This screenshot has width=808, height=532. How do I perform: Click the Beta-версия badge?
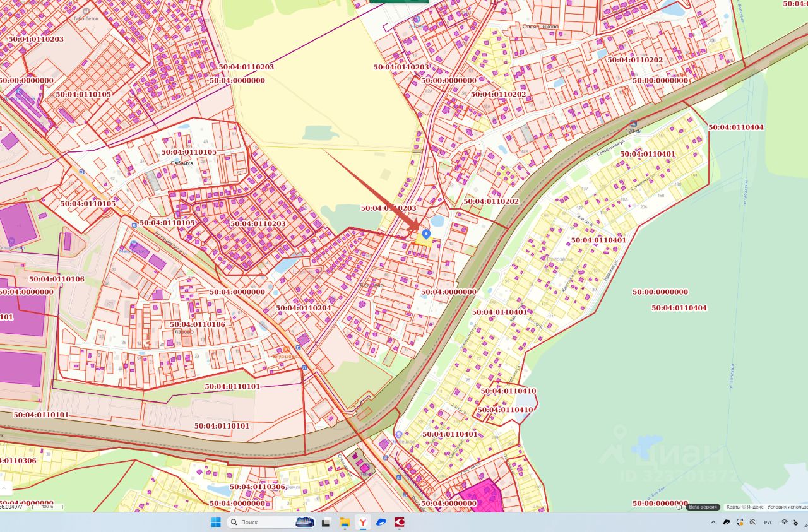703,507
